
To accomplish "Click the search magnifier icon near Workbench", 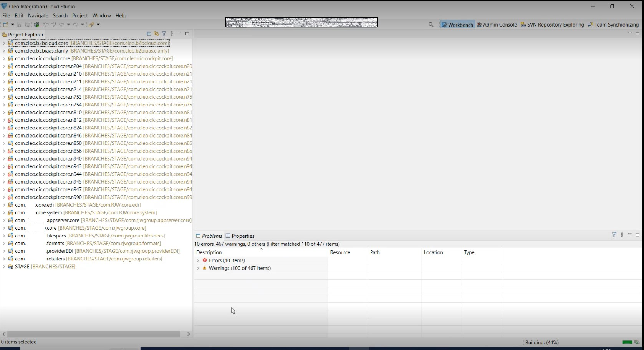I will tap(431, 25).
